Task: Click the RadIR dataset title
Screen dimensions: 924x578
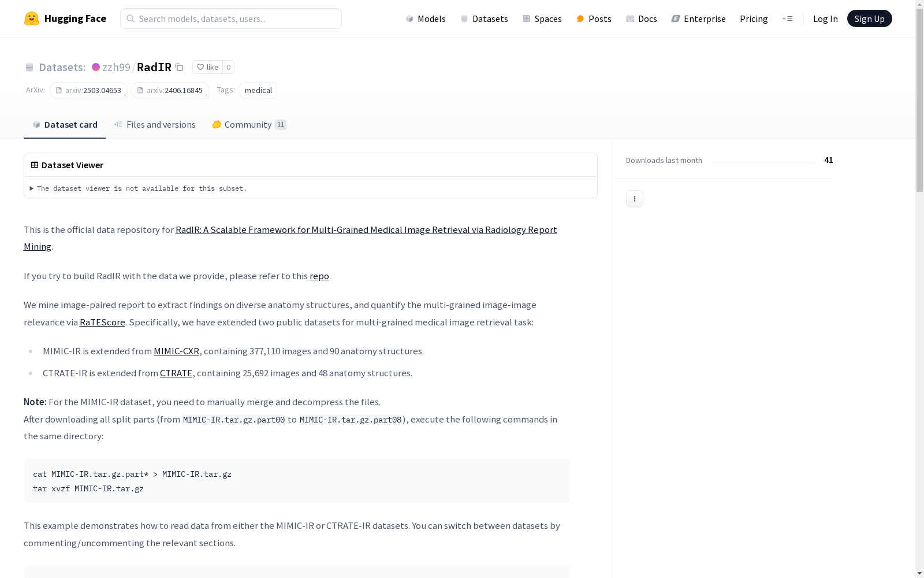Action: coord(154,67)
